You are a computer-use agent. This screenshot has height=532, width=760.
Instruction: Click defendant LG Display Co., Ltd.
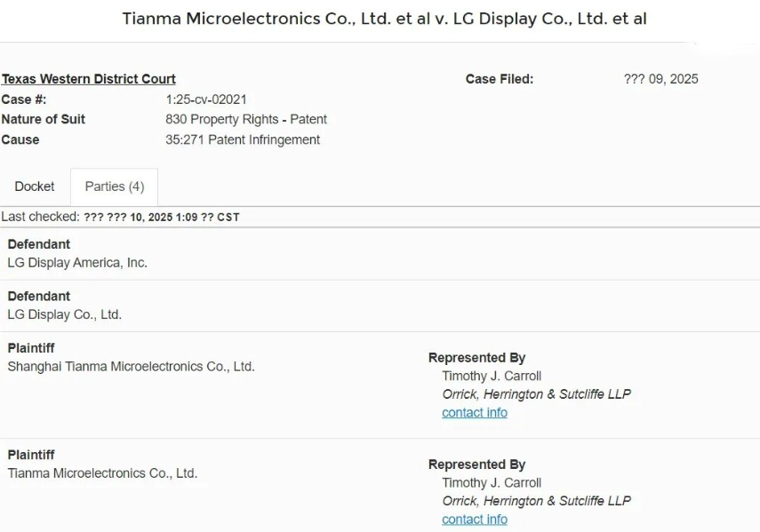(x=65, y=314)
